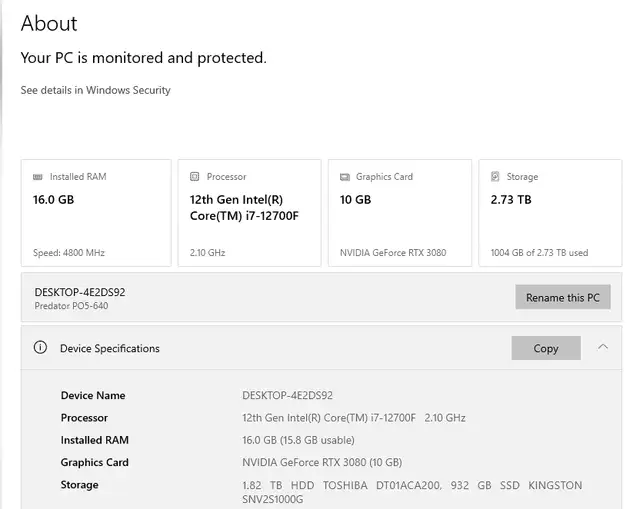Click the Device Specifications header title
Viewport: 640px width, 509px height.
click(x=110, y=349)
